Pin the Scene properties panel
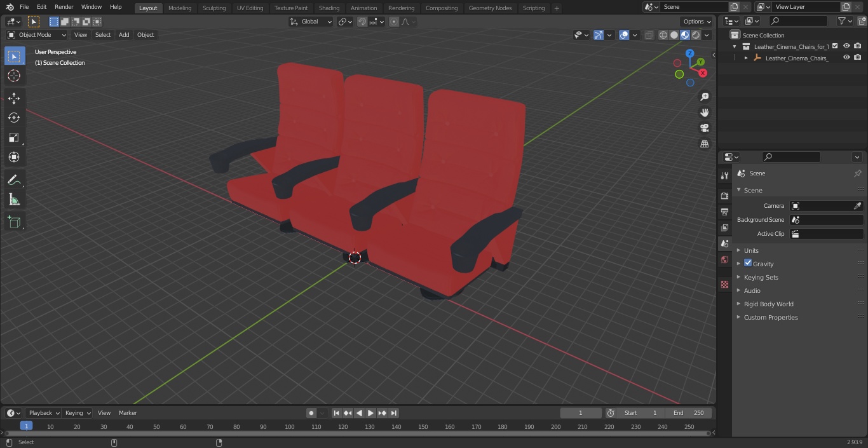The height and width of the screenshot is (448, 868). click(857, 173)
